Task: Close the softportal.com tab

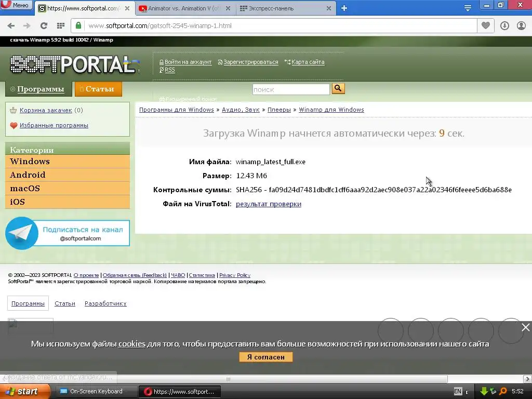Action: [x=127, y=8]
